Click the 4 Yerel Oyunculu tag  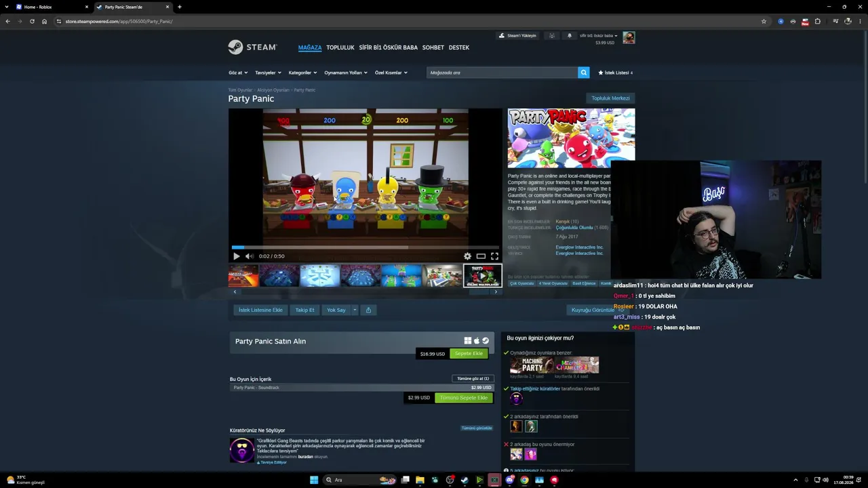(553, 283)
